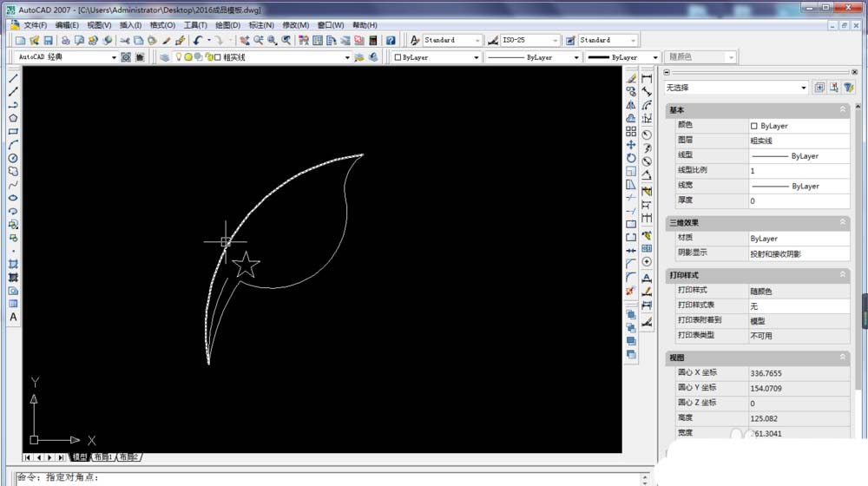This screenshot has width=868, height=486.
Task: Toggle the layer on/off lightbulb icon
Action: (180, 57)
